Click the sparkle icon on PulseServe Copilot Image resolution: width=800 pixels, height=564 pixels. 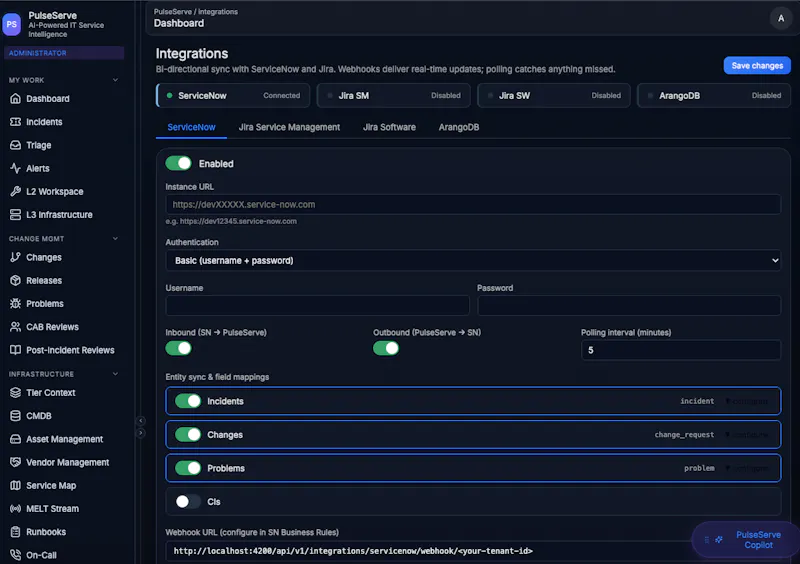click(x=719, y=540)
